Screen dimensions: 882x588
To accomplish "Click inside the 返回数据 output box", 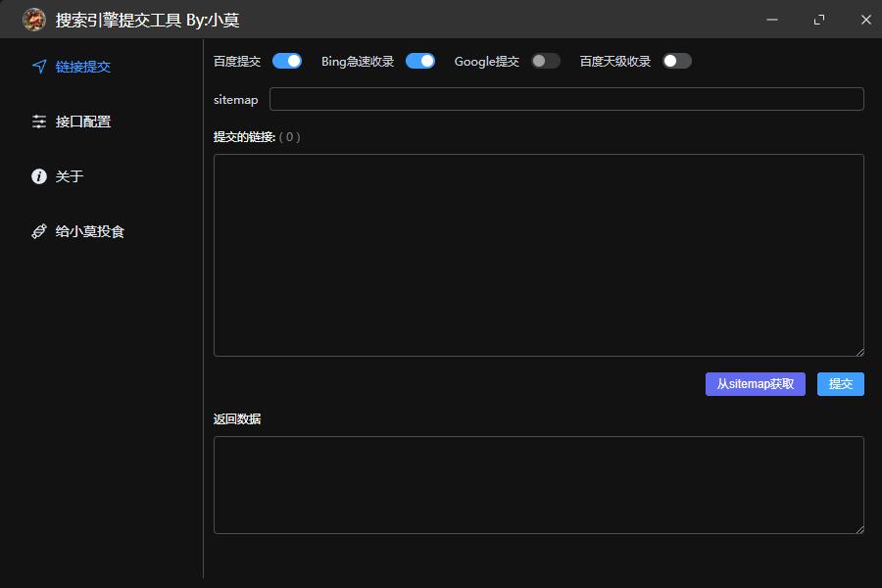I will [538, 485].
